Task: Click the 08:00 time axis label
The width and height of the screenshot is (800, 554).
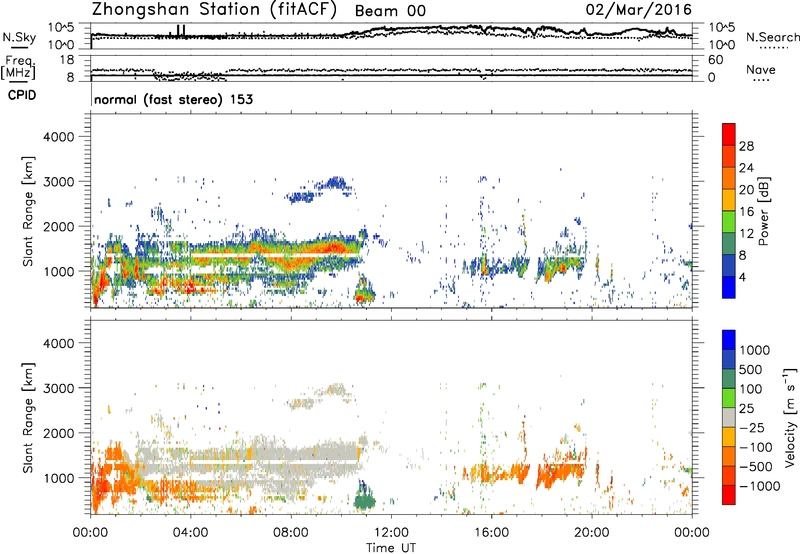Action: tap(290, 533)
